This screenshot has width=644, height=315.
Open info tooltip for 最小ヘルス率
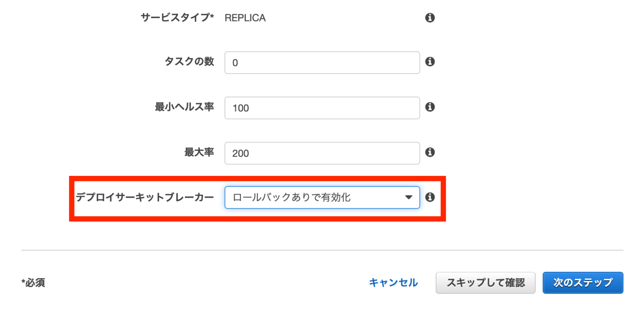[430, 108]
